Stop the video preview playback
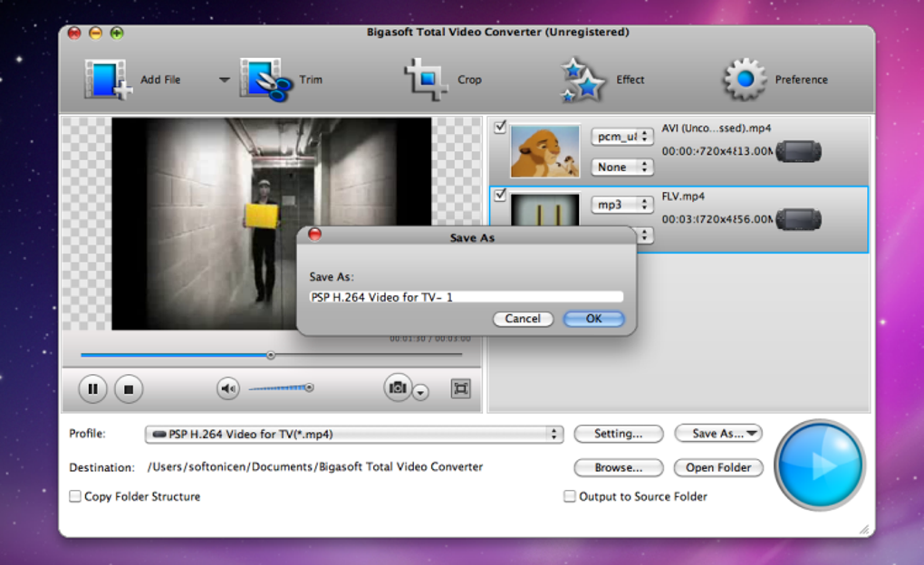Image resolution: width=924 pixels, height=565 pixels. pos(129,388)
